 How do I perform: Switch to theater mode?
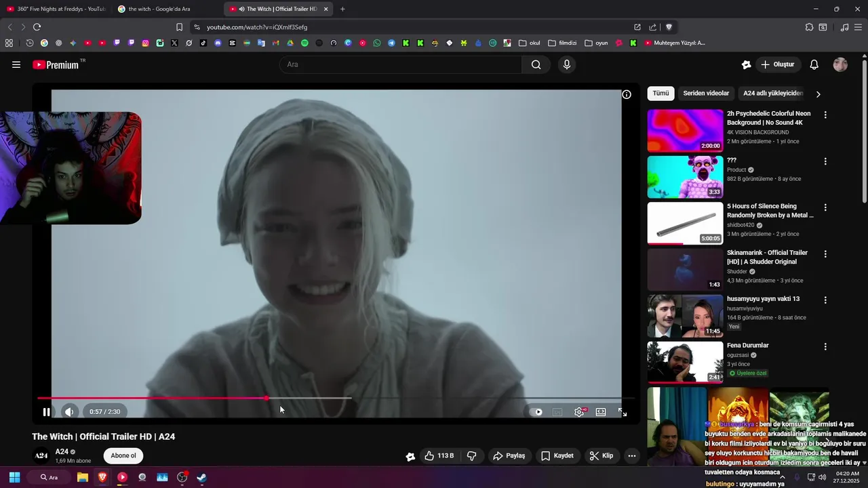(601, 411)
